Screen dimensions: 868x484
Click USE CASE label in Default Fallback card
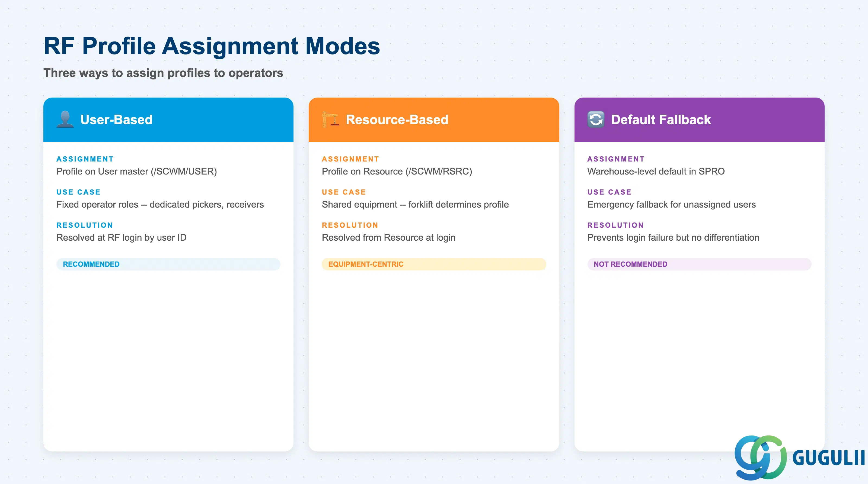pos(609,192)
